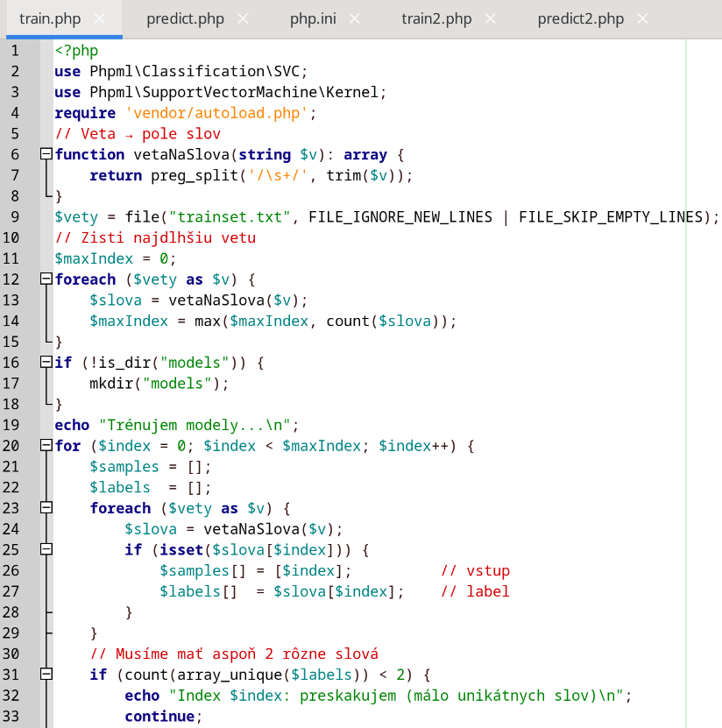Close the predict2.php tab

643,18
